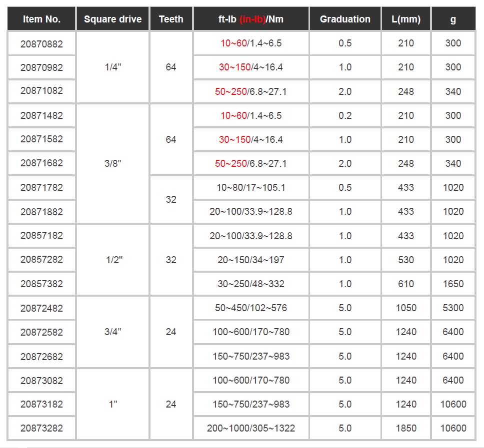Select item number 20857382
484x448 pixels.
41,283
